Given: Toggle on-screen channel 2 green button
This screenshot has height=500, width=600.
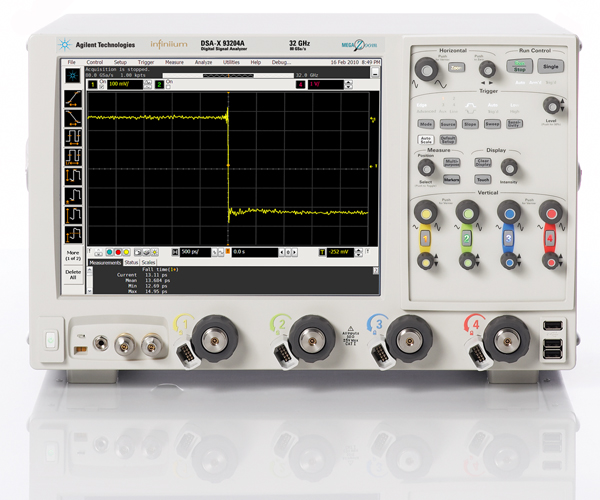Looking at the screenshot, I should pyautogui.click(x=159, y=85).
